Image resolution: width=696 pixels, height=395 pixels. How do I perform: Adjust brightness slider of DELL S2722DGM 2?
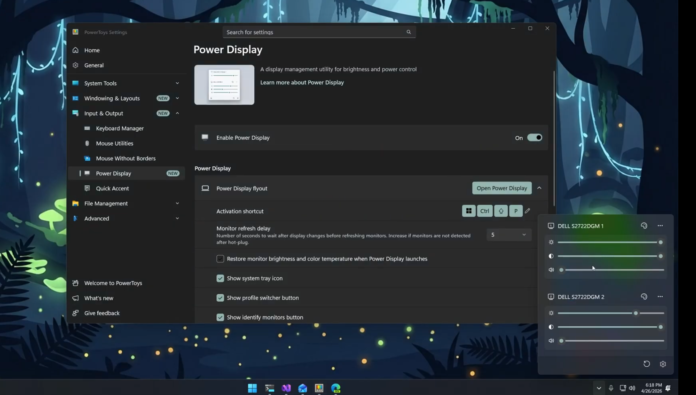(611, 313)
